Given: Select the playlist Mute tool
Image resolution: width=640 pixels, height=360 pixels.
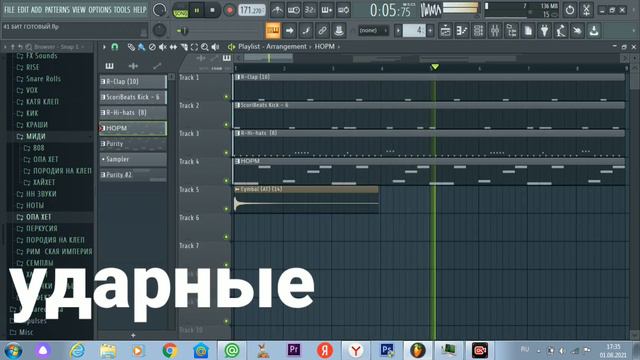Looking at the screenshot, I should (162, 47).
